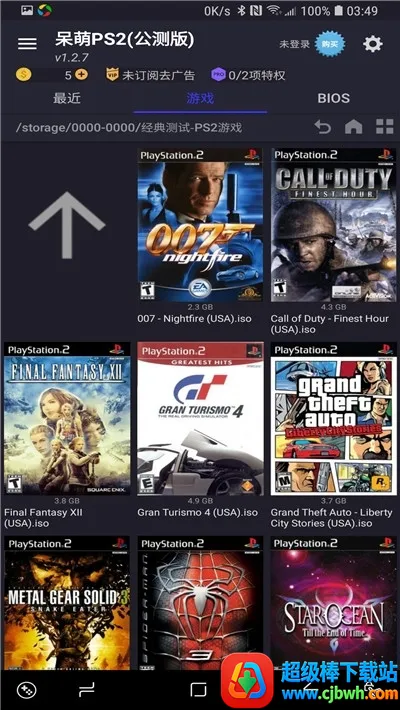Open the 007 Nightfire game cover
400x710 pixels.
(200, 225)
